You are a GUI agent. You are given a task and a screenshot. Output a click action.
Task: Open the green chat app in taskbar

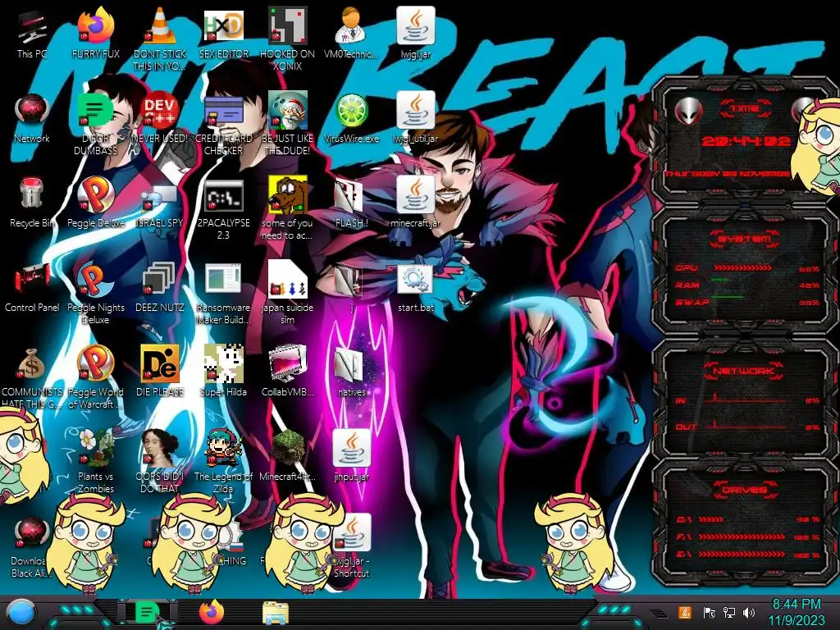(x=147, y=612)
